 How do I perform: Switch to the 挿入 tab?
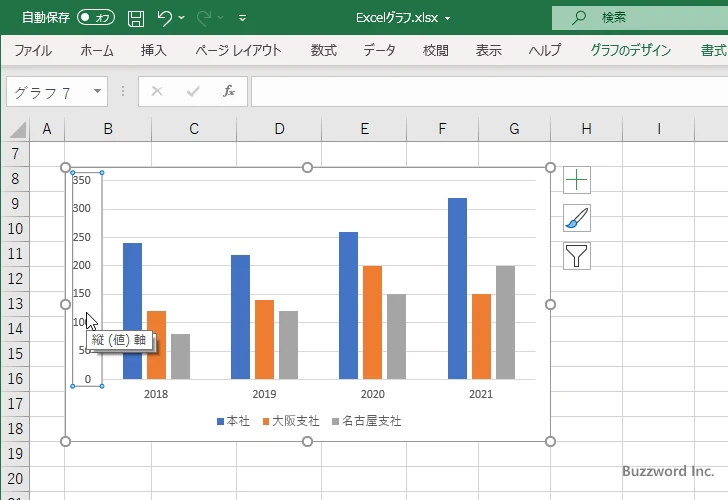154,50
